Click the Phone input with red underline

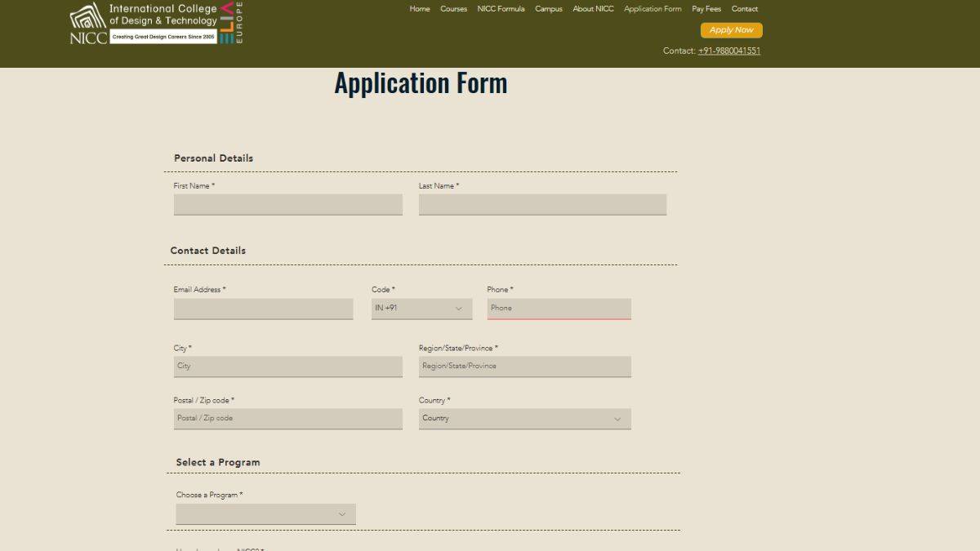559,308
